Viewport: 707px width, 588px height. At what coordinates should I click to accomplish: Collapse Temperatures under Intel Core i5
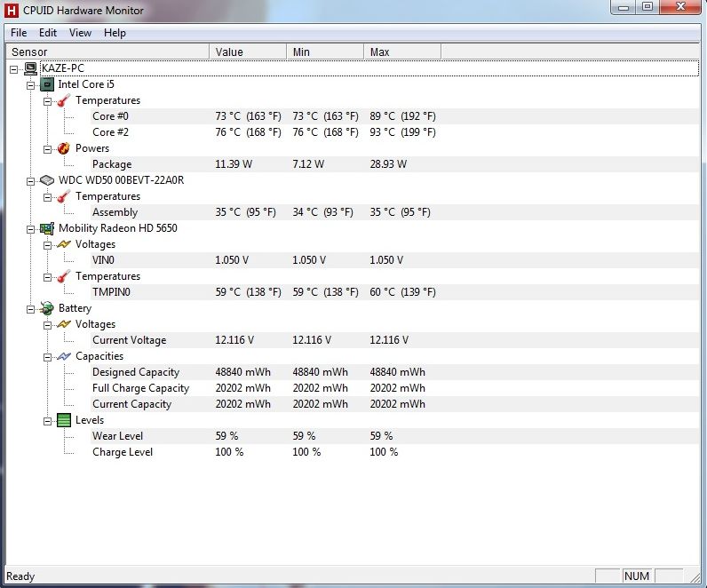(x=47, y=101)
